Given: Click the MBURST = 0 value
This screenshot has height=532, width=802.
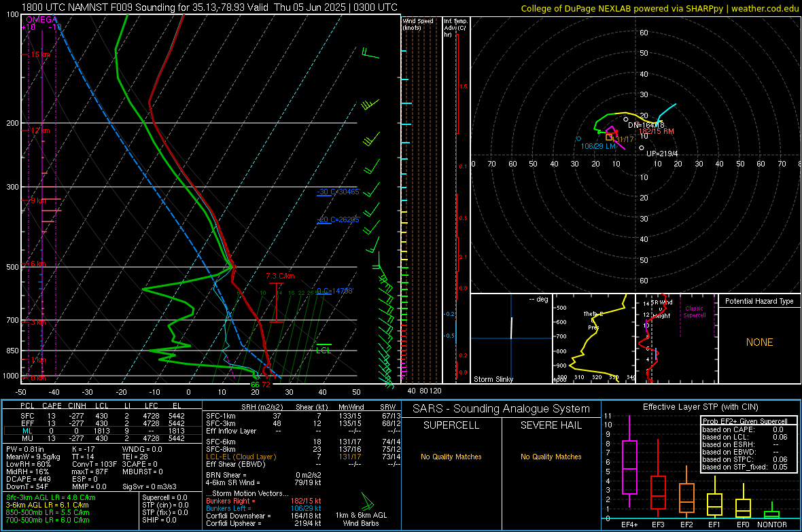Looking at the screenshot, I should tap(143, 472).
